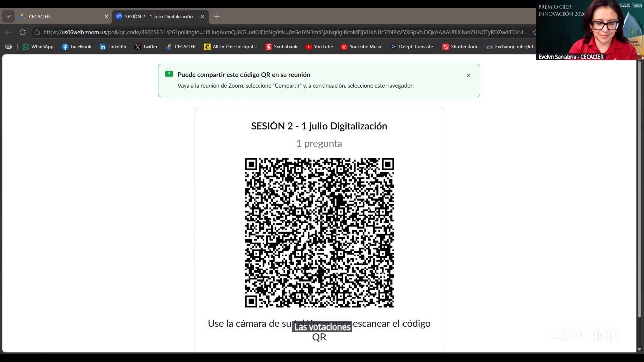Open the Scotiabank bookmark
644x362 pixels.
pos(281,47)
